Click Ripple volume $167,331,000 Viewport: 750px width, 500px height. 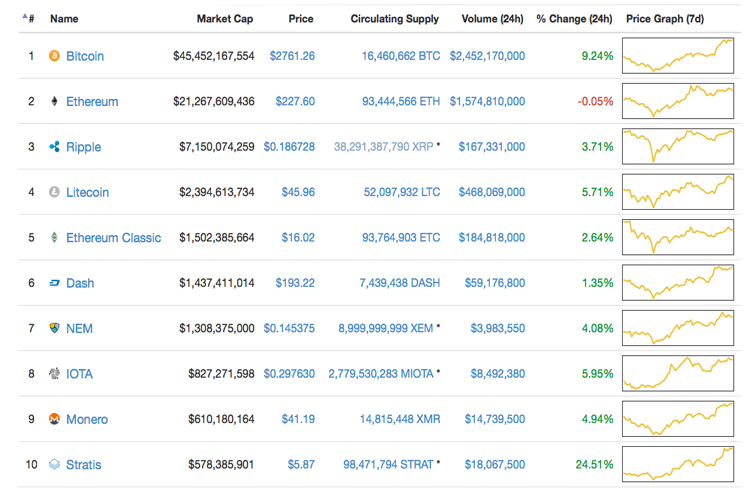pos(492,147)
